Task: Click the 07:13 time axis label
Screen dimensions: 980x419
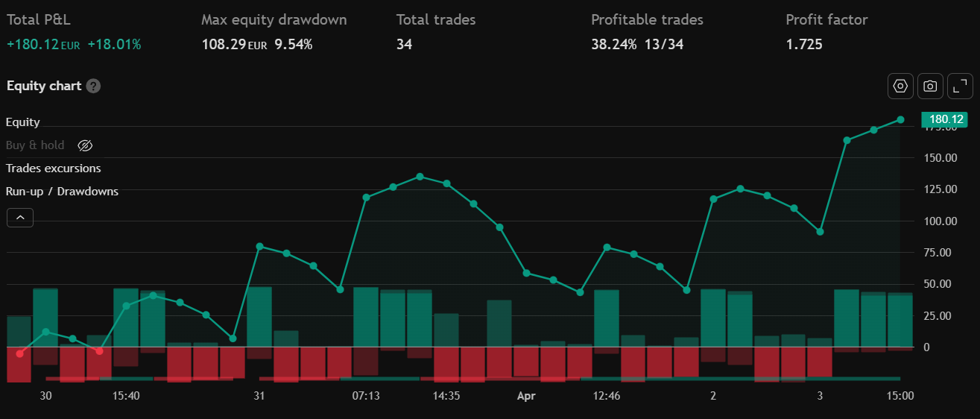Action: point(366,396)
